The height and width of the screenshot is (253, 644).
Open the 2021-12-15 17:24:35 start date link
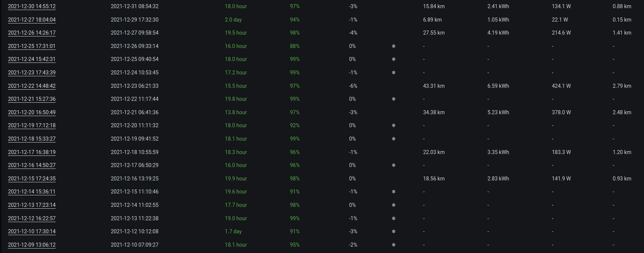pyautogui.click(x=32, y=179)
